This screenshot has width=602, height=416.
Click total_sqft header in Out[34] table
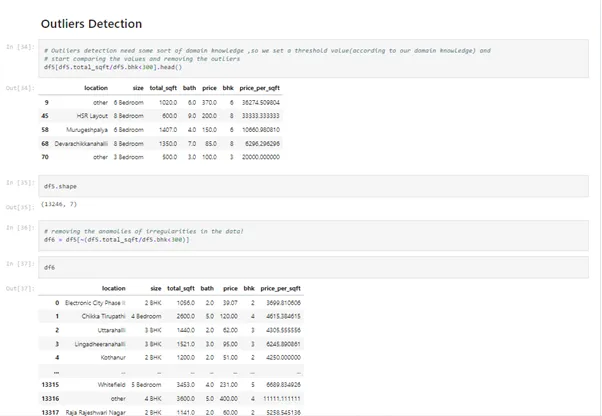[x=163, y=88]
